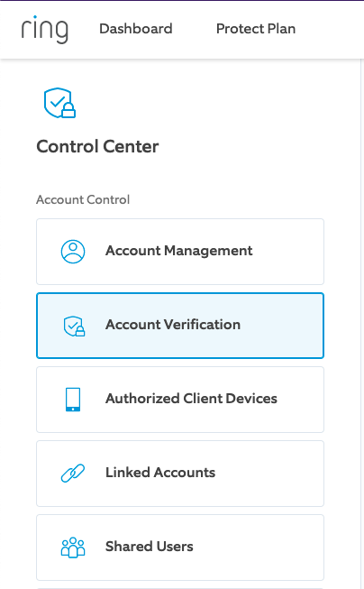Click the Authorized Client Devices phone icon

[73, 400]
